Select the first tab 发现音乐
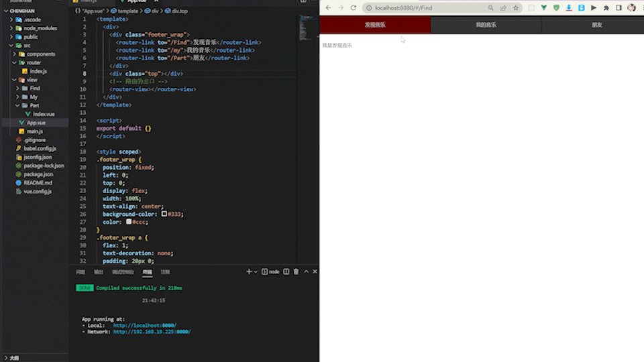Screen dimensions: 644x362 coord(375,25)
